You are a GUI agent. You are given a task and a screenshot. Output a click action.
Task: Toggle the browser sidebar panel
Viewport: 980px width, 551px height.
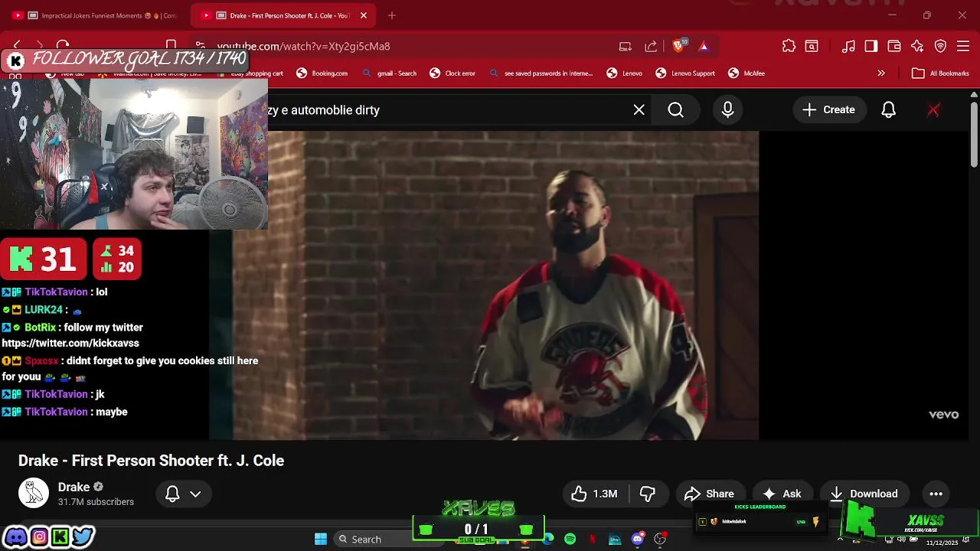(871, 47)
